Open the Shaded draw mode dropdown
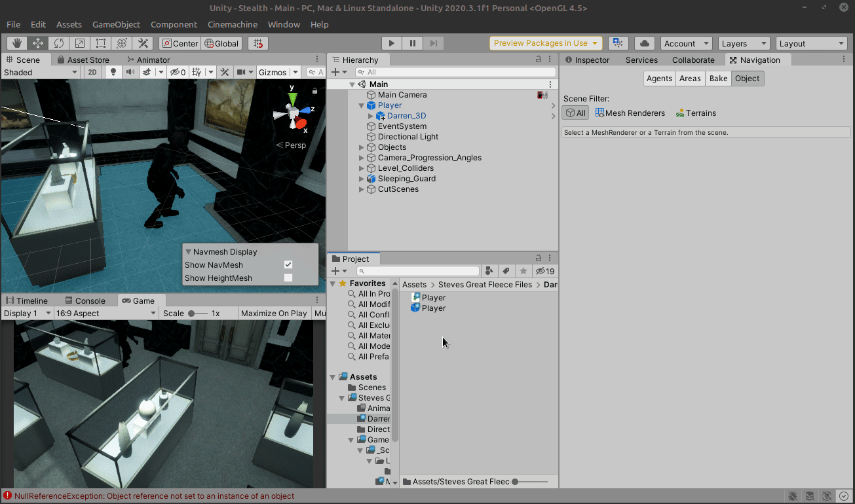Screen dimensions: 855x504 pyautogui.click(x=41, y=72)
